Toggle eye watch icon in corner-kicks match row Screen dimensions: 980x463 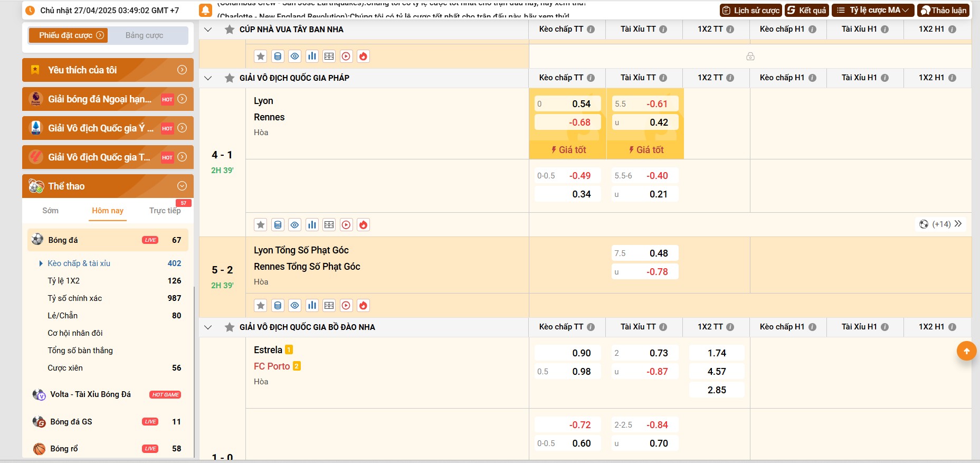(295, 306)
